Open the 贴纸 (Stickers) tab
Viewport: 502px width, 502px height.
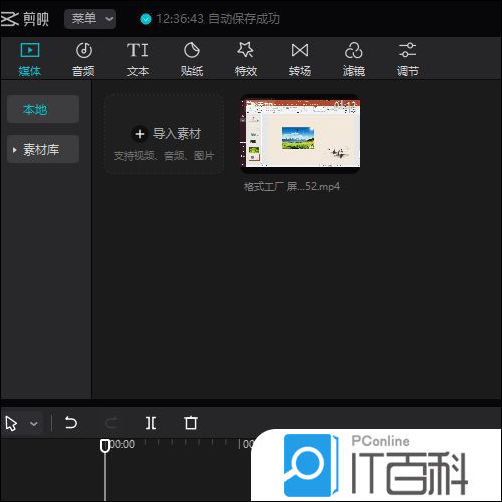(x=192, y=59)
